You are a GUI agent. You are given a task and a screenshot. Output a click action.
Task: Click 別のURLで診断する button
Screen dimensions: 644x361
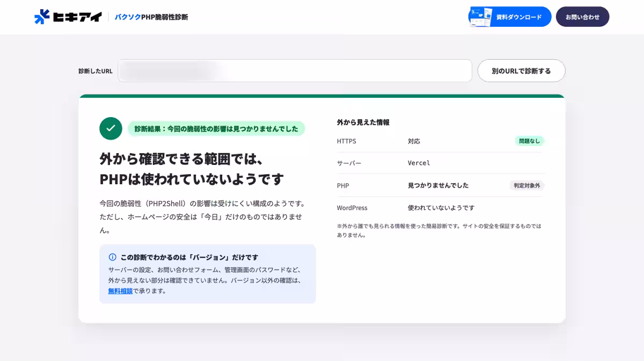[521, 71]
